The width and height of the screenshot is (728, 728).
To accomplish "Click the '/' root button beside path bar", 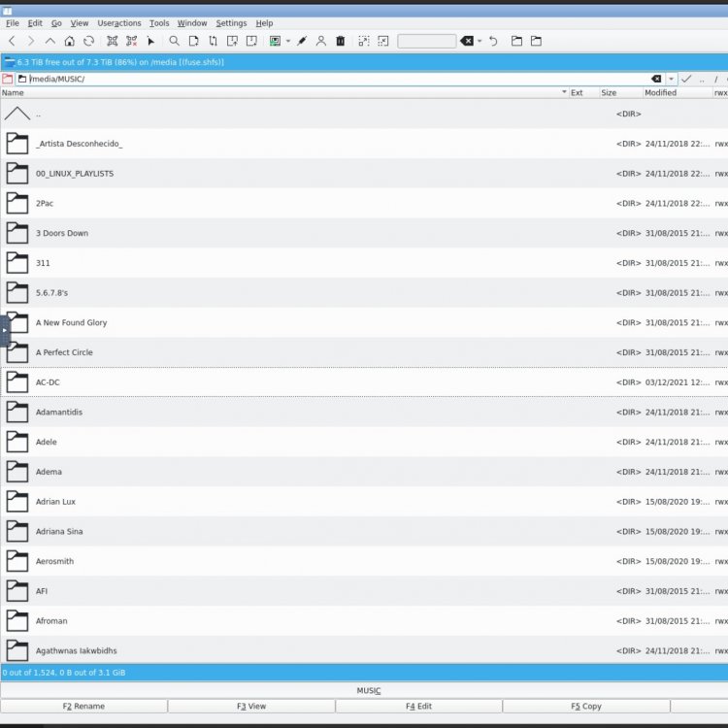I will pos(716,80).
